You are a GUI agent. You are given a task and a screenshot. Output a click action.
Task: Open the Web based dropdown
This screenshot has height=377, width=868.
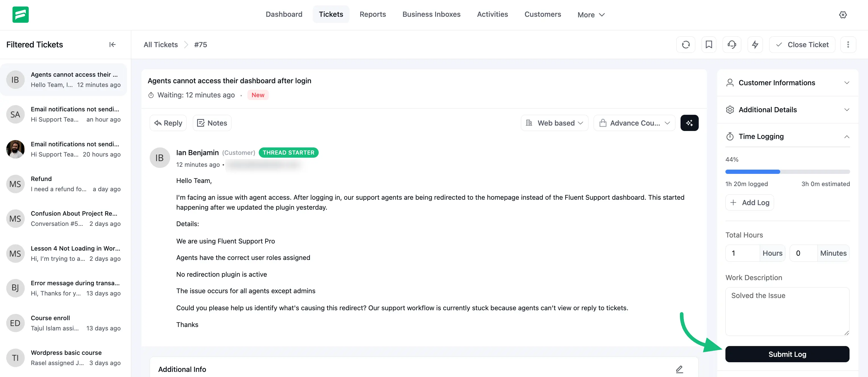[x=554, y=123]
